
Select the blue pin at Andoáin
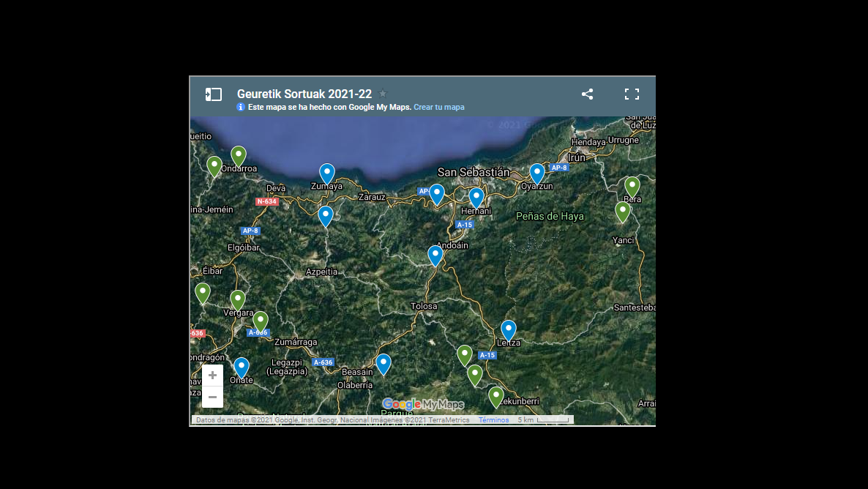click(x=435, y=255)
